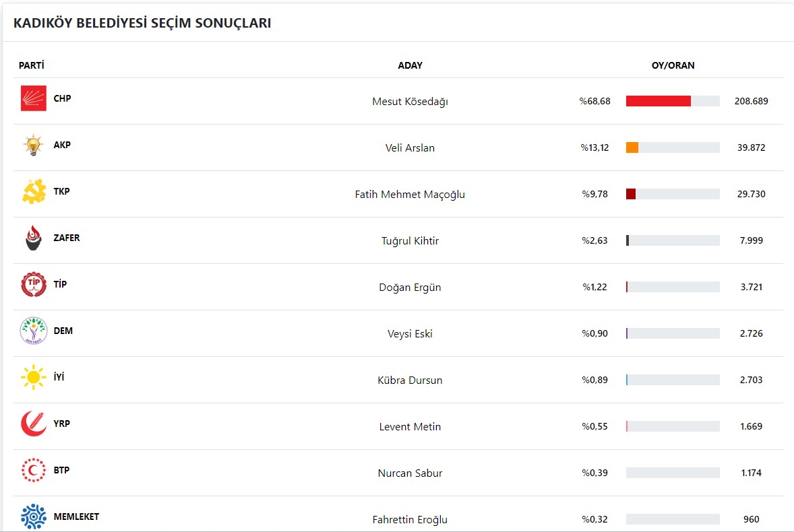Click the AKP party name label
Viewport: 794px width, 532px height.
[62, 145]
